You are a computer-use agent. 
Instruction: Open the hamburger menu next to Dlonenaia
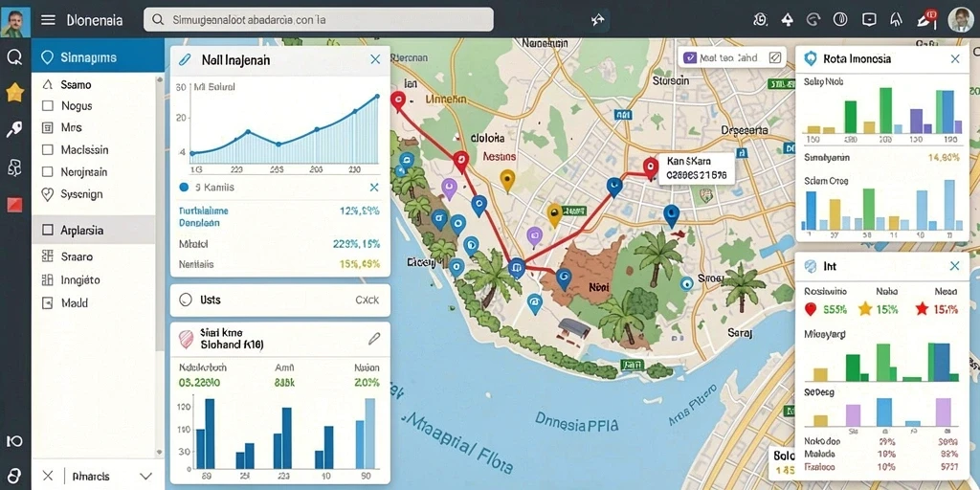point(48,20)
